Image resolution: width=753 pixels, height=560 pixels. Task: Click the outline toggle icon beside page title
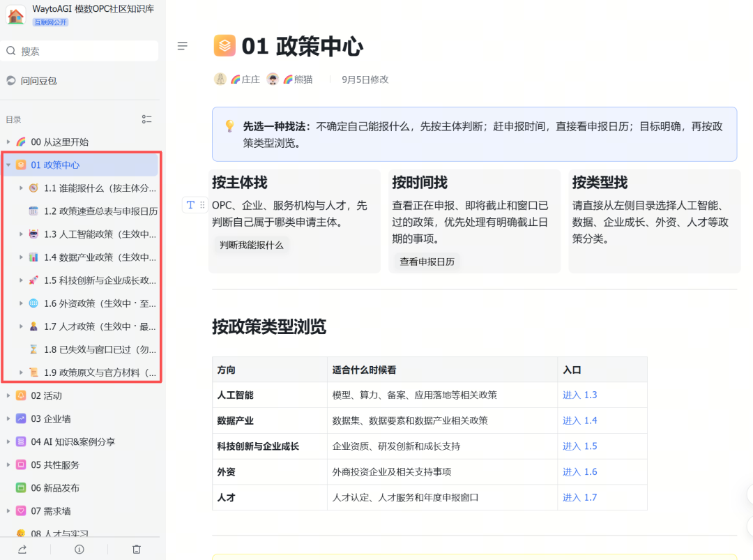183,46
